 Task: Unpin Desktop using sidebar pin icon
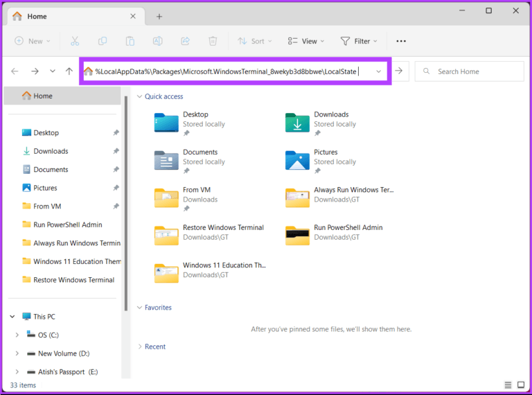[116, 132]
